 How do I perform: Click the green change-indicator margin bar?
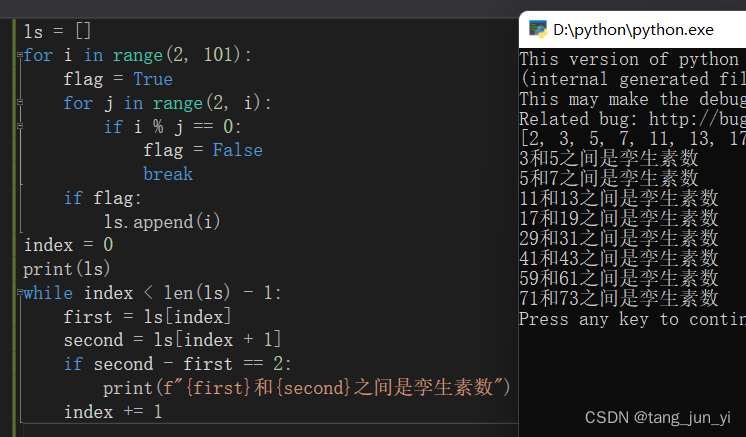pyautogui.click(x=14, y=228)
